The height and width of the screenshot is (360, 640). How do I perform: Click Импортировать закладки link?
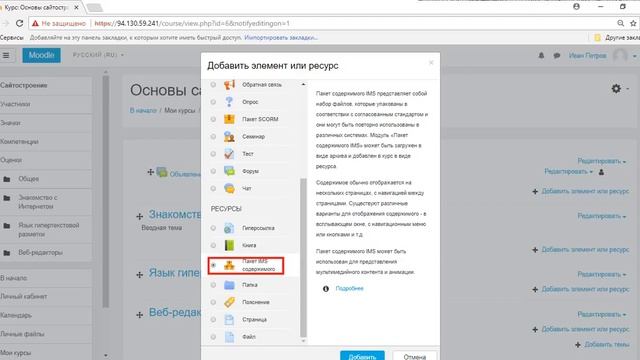tap(281, 38)
